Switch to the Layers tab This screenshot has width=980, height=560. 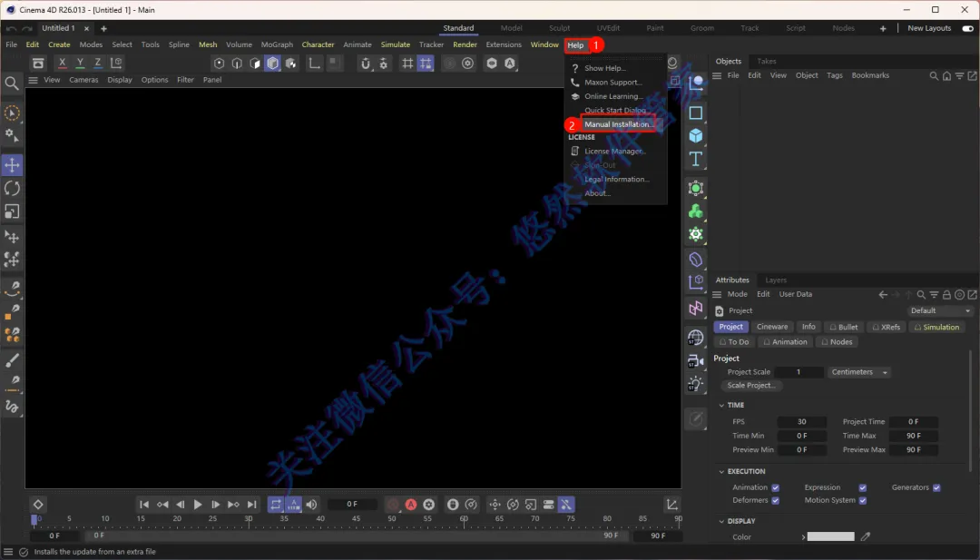[776, 280]
